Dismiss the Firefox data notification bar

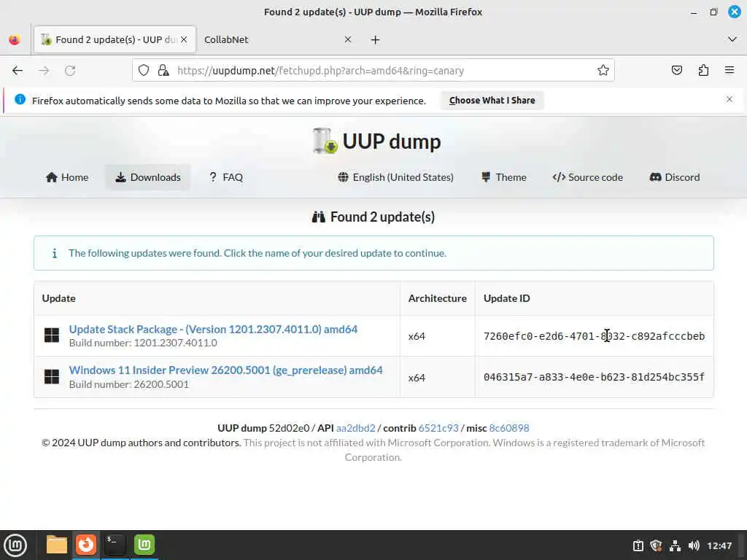click(729, 99)
